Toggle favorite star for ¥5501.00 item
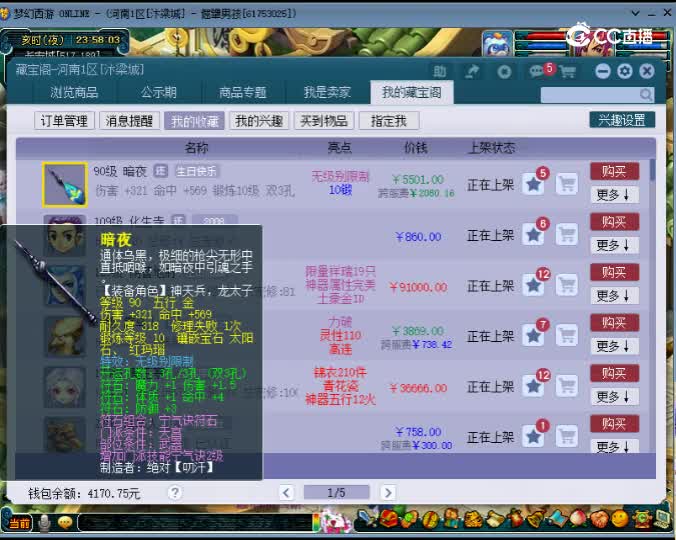The image size is (676, 540). point(533,184)
